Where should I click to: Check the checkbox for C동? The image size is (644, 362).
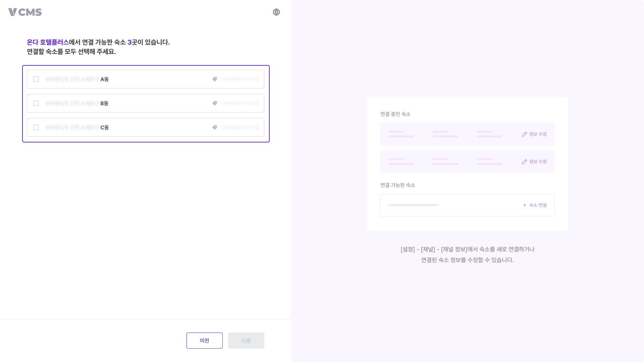pyautogui.click(x=36, y=127)
